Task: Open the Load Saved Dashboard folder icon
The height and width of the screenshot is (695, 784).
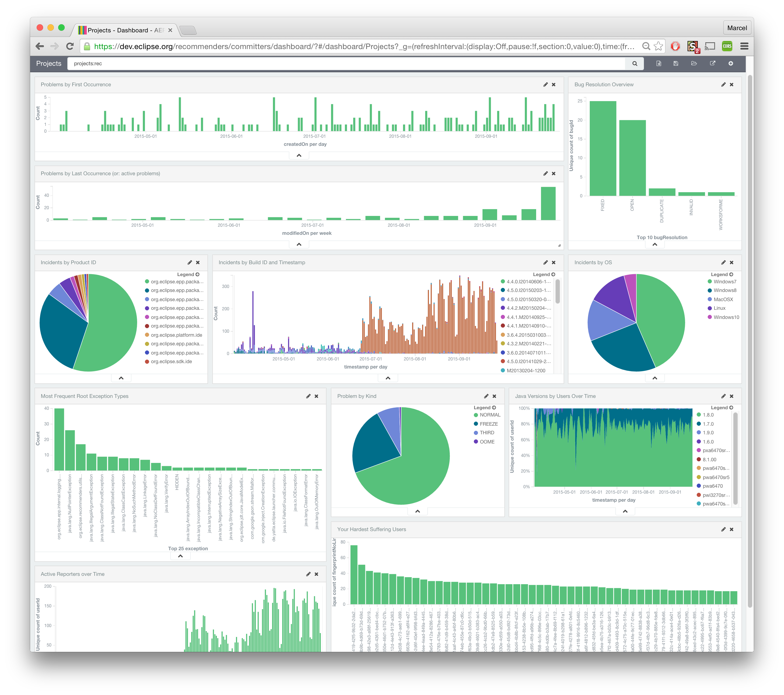Action: point(694,63)
